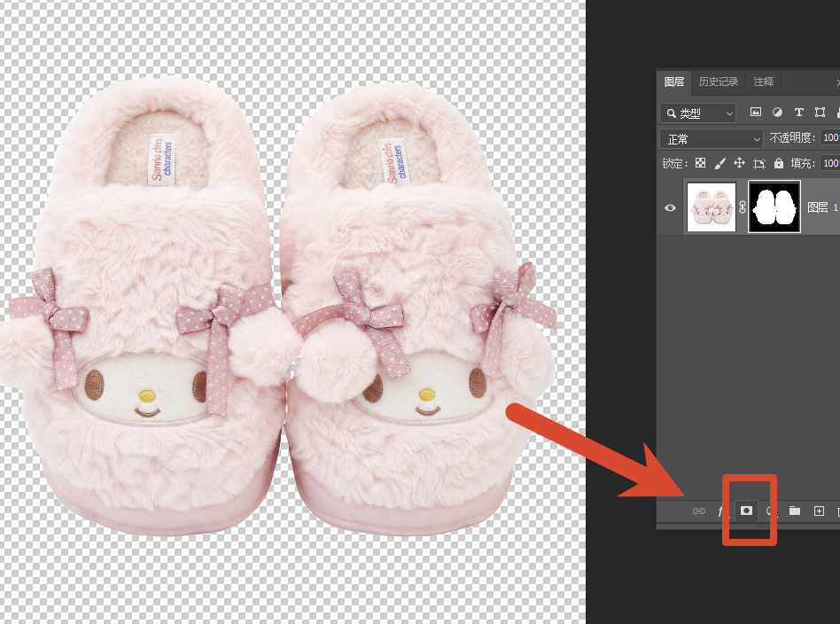This screenshot has height=624, width=840.
Task: Create a new group with the folder icon
Action: 795,511
